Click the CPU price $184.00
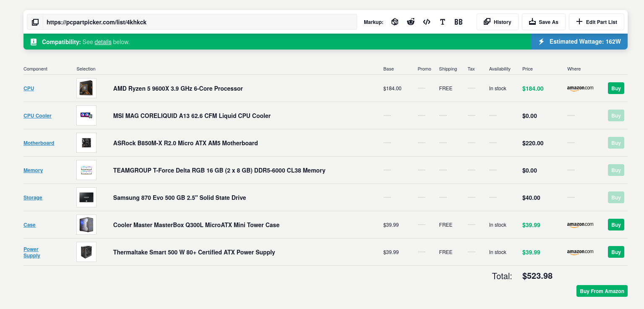Screen dimensions: 644x309 point(533,89)
